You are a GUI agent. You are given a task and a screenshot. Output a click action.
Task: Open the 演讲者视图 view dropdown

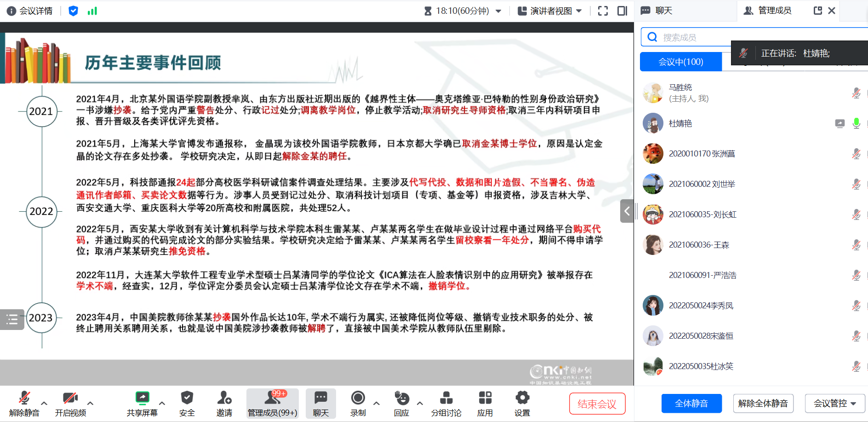[x=550, y=11]
